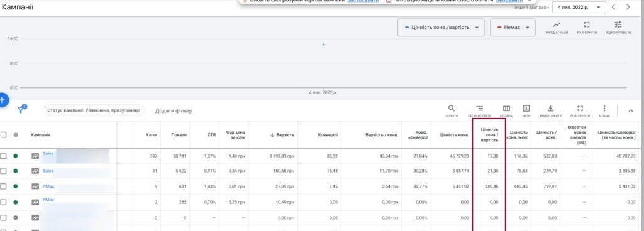Click green status dot in the 393-clicks row
Screen dimensions: 644x231
point(16,156)
